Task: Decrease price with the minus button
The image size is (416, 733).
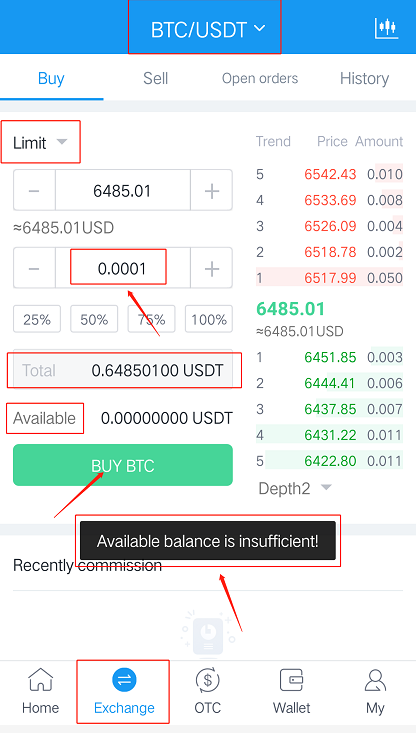Action: click(x=34, y=190)
